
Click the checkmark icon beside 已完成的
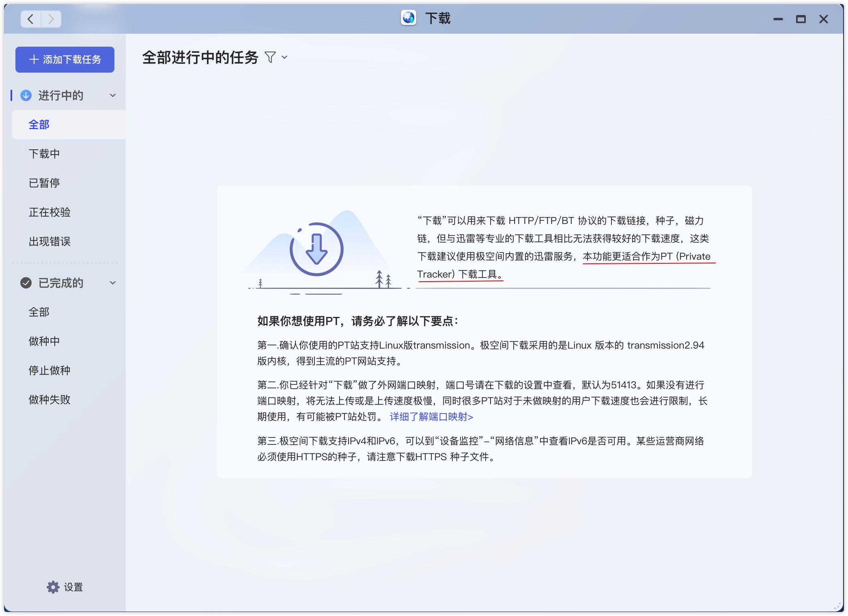point(26,283)
